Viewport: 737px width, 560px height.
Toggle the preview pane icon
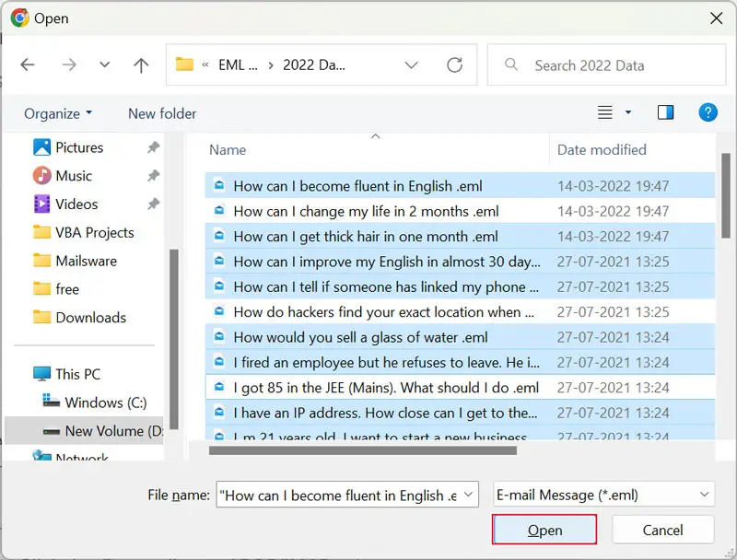pos(665,113)
